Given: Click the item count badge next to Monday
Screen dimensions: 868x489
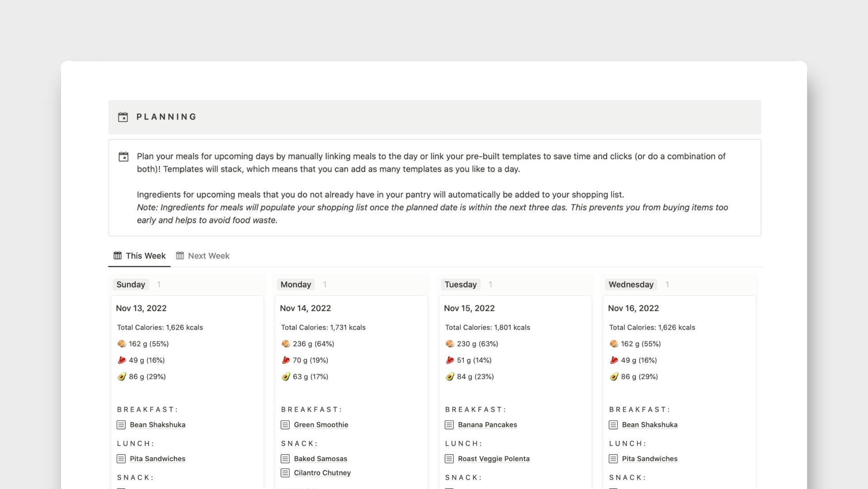Looking at the screenshot, I should [325, 284].
